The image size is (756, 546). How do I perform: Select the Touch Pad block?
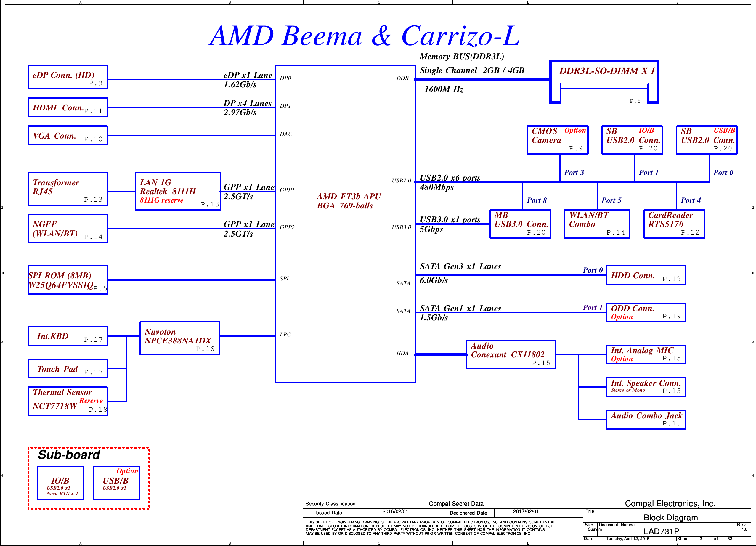pyautogui.click(x=68, y=369)
